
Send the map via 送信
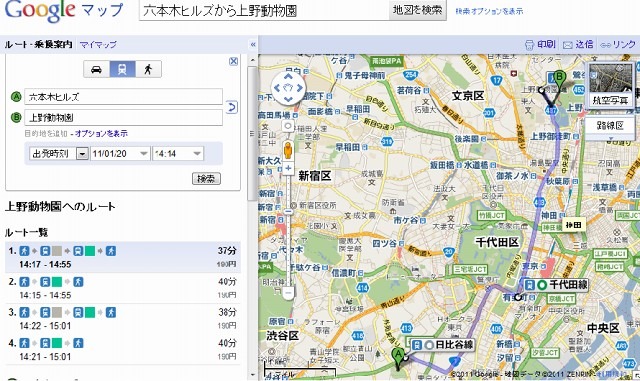point(578,44)
